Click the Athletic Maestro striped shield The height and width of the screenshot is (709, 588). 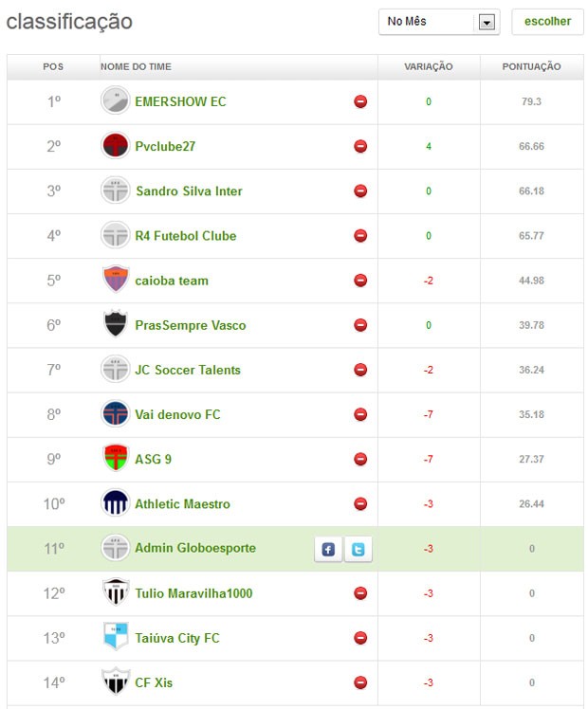click(116, 502)
